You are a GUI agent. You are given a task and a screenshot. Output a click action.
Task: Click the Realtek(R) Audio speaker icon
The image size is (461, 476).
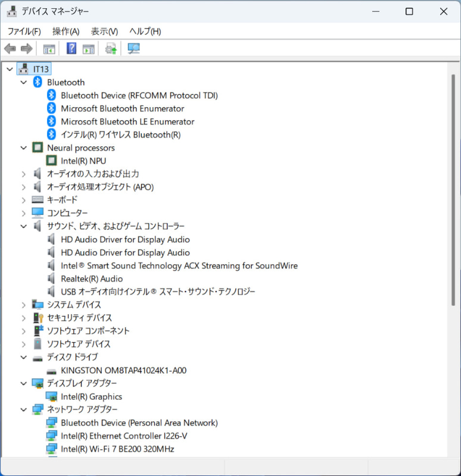coord(51,278)
